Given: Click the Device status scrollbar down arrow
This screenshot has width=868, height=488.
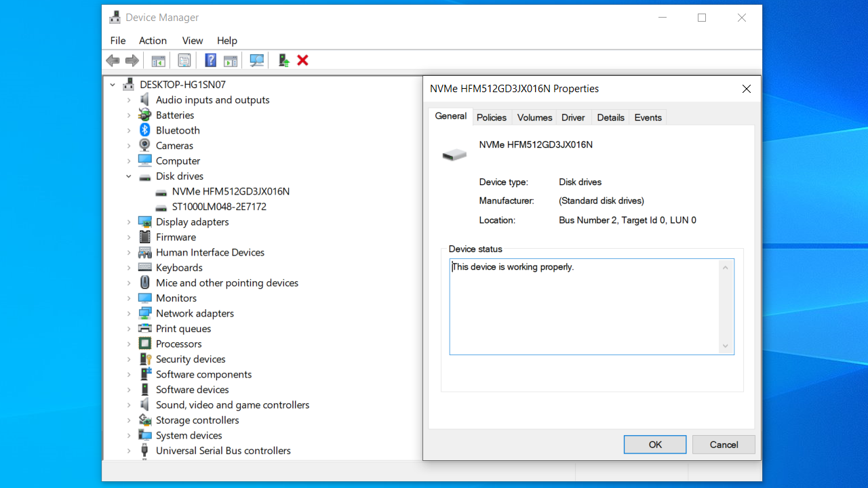Looking at the screenshot, I should [x=725, y=346].
